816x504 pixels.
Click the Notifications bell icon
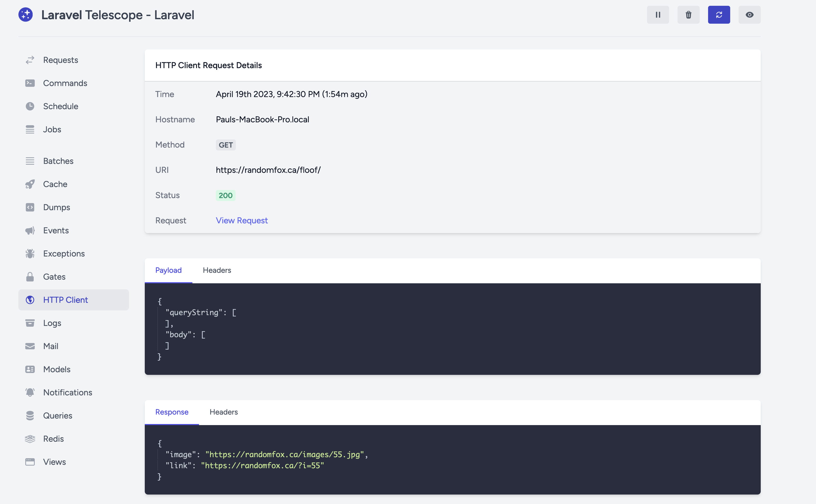[x=30, y=392]
